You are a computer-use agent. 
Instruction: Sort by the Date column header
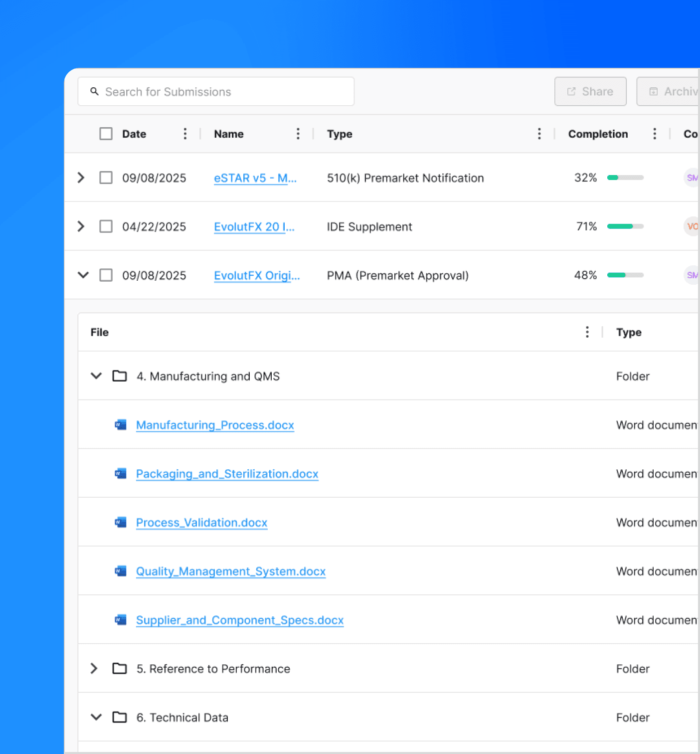pyautogui.click(x=134, y=134)
